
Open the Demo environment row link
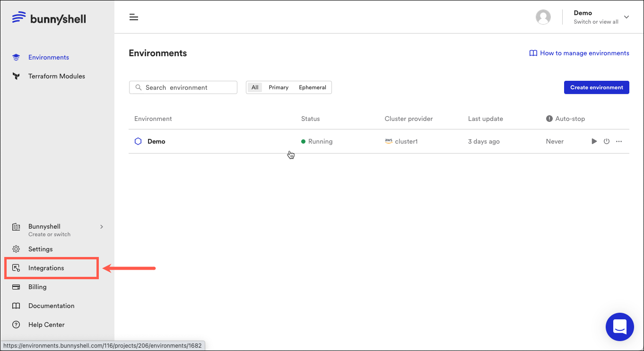tap(157, 141)
